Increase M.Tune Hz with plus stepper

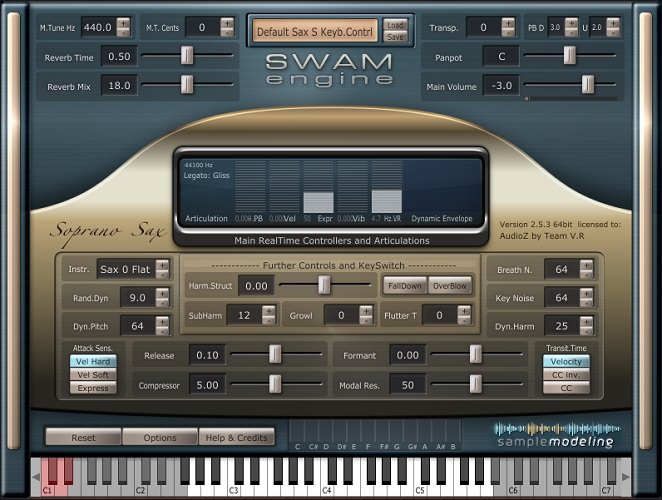[x=124, y=23]
